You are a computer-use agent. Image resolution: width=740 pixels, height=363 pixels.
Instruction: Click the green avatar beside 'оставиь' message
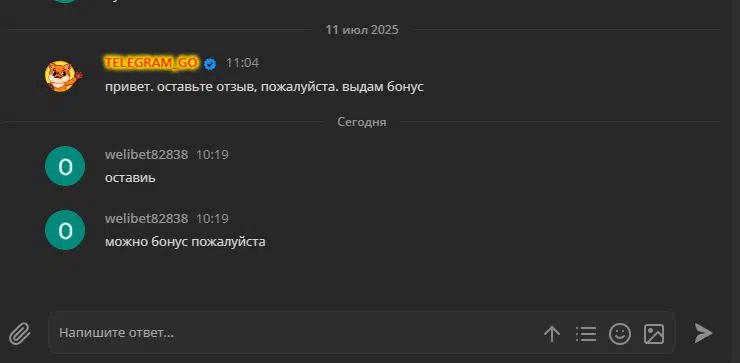(x=65, y=166)
